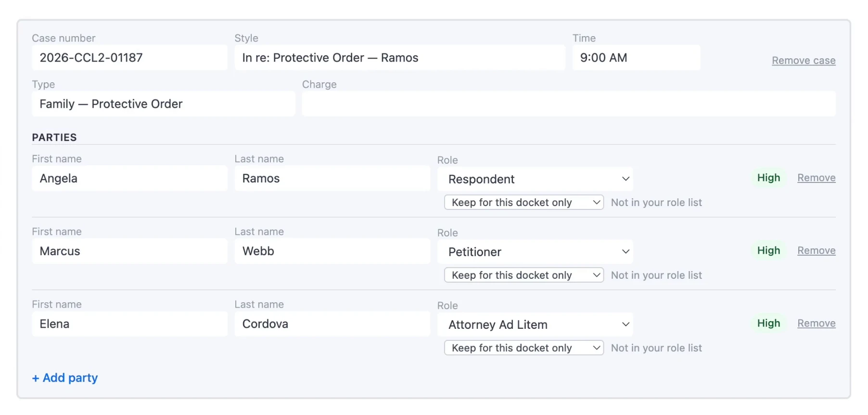Click the PARTIES section heading
Image resolution: width=868 pixels, height=415 pixels.
point(54,138)
